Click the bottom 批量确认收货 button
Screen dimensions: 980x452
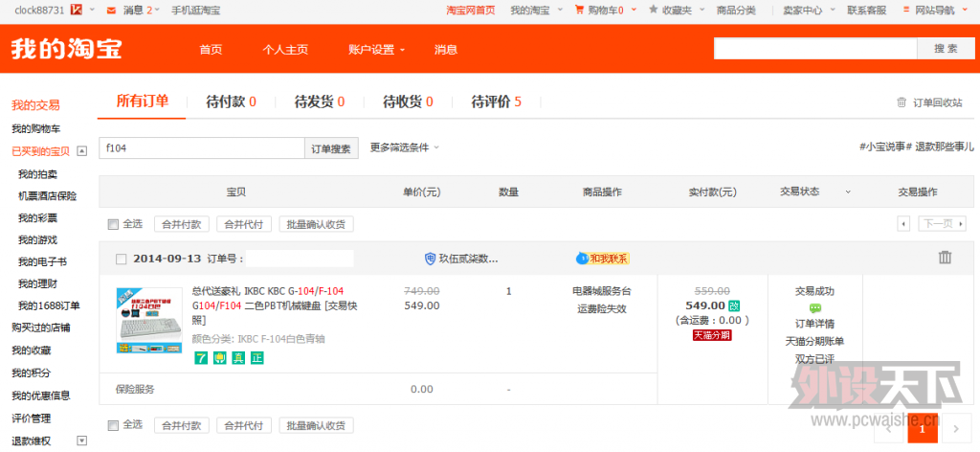click(316, 426)
